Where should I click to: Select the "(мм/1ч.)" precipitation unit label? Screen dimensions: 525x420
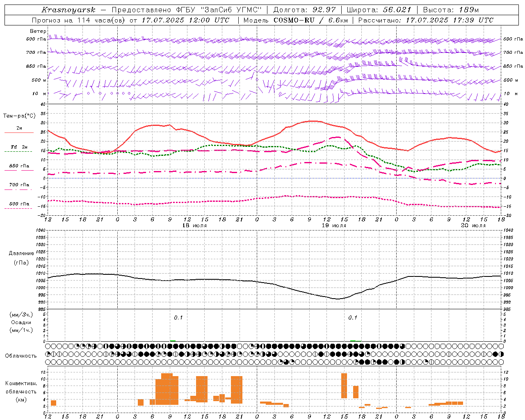pyautogui.click(x=21, y=330)
